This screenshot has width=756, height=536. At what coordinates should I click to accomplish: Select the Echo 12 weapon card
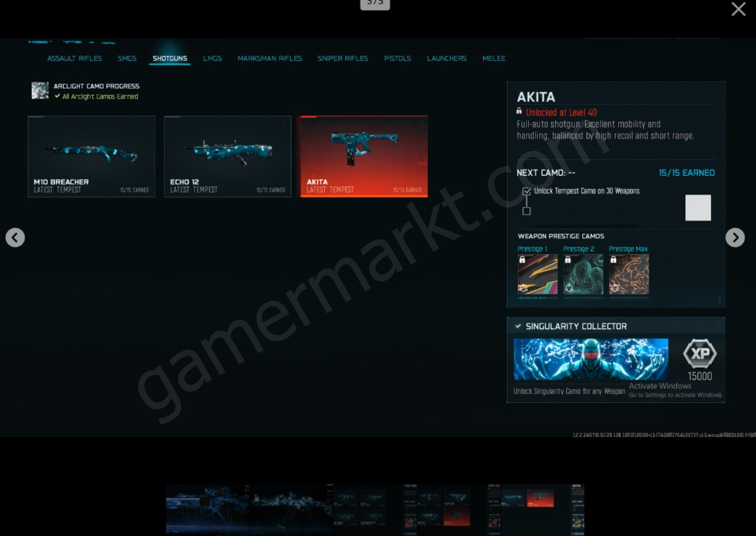point(228,157)
